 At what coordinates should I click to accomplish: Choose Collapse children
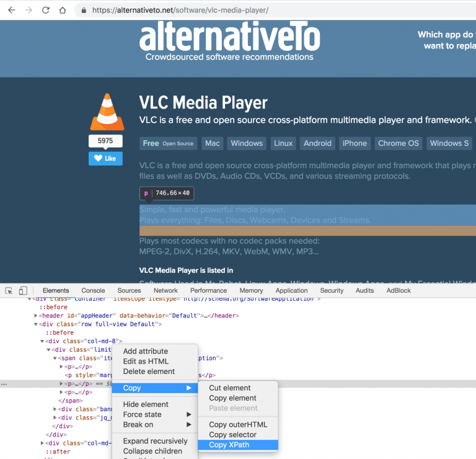pos(155,451)
